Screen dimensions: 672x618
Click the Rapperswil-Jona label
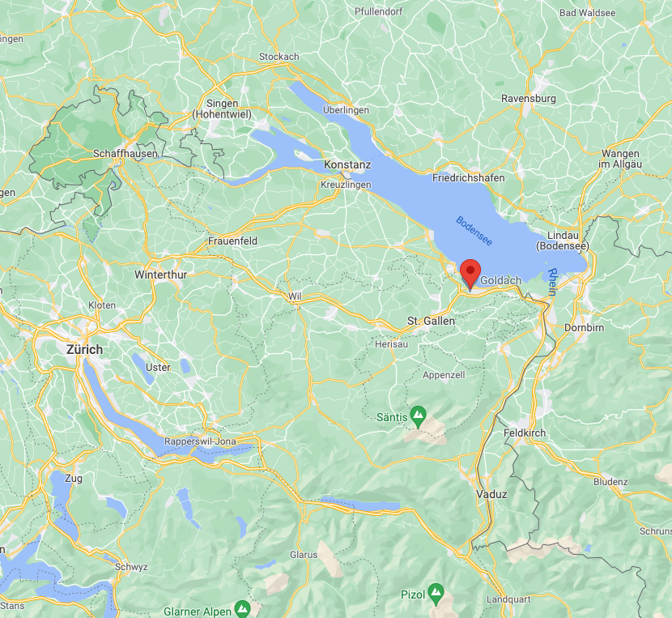coord(200,441)
